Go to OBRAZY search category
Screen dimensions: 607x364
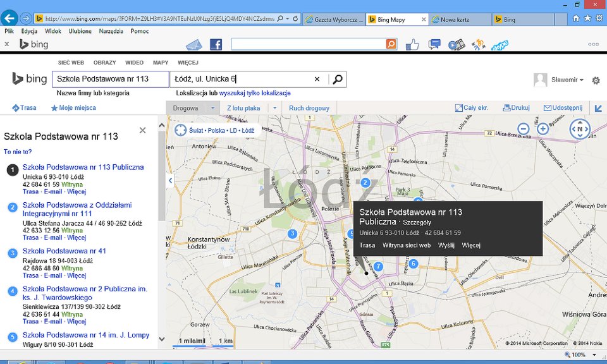pyautogui.click(x=104, y=63)
